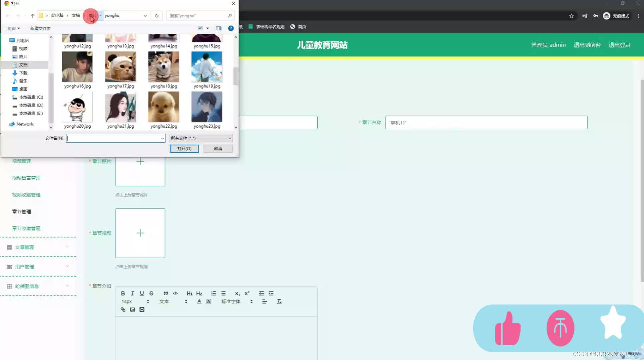
Task: Insert a code block in the editor
Action: click(x=175, y=293)
